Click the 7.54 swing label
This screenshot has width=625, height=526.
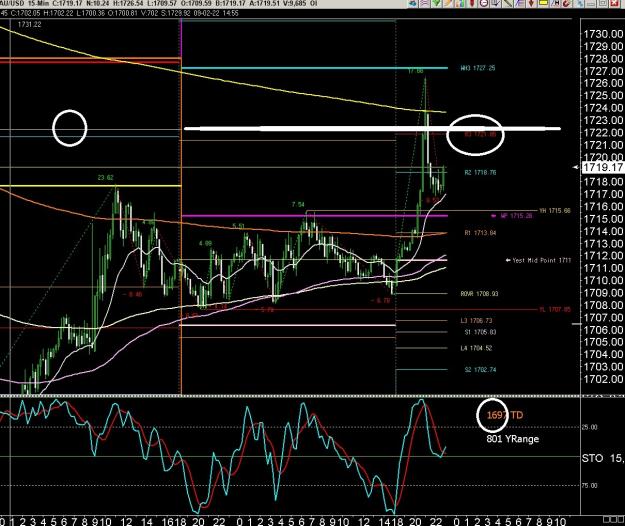pyautogui.click(x=298, y=204)
